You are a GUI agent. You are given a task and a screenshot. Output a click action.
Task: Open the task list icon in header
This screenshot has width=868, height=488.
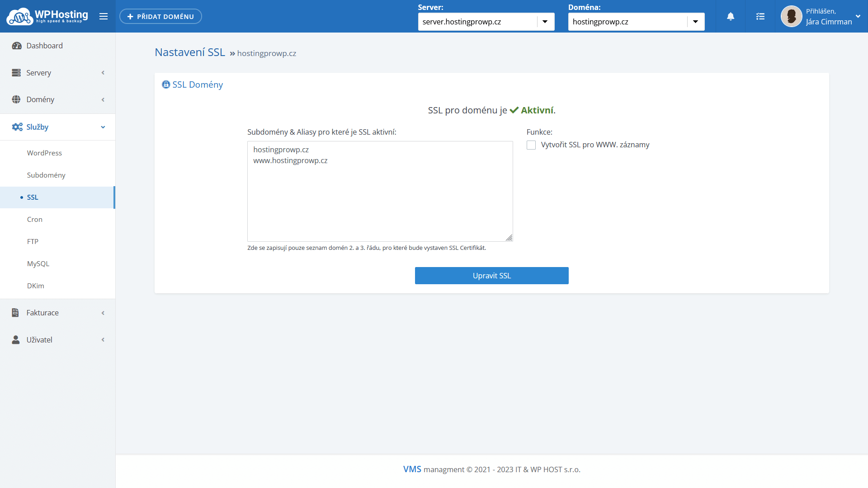pyautogui.click(x=760, y=17)
